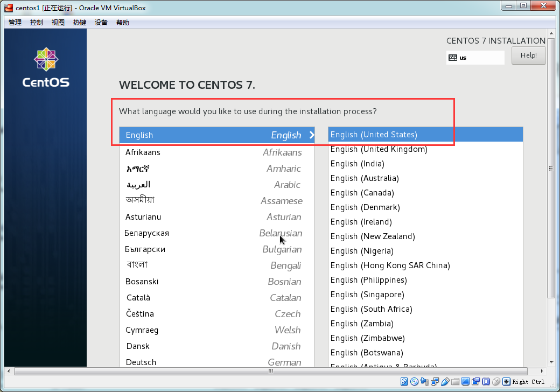Open the 帮助 menu

(123, 23)
